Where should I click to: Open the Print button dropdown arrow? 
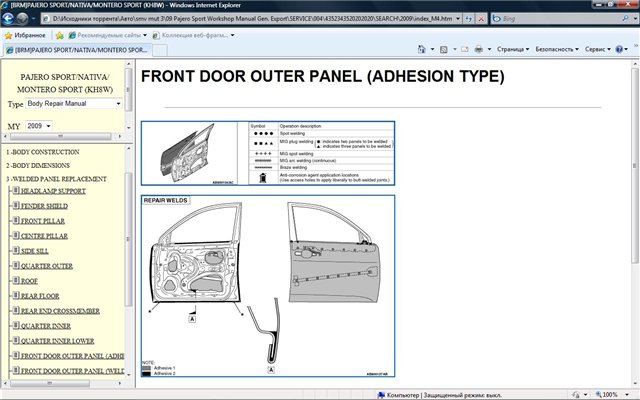[489, 49]
